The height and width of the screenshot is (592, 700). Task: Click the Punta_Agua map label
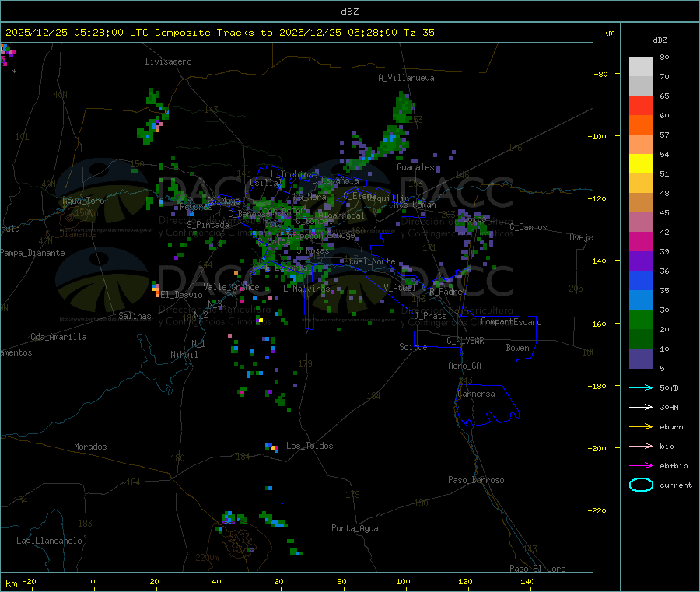[355, 528]
